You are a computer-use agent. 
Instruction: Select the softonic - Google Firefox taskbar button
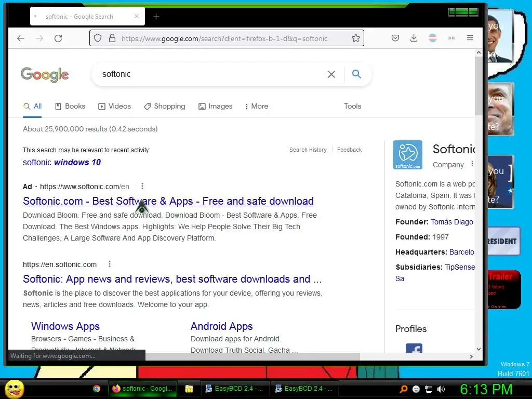tap(142, 389)
